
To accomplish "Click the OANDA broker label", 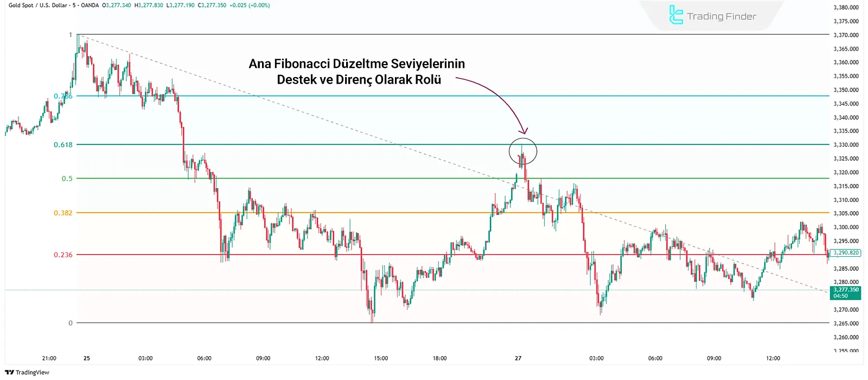I will click(x=90, y=5).
